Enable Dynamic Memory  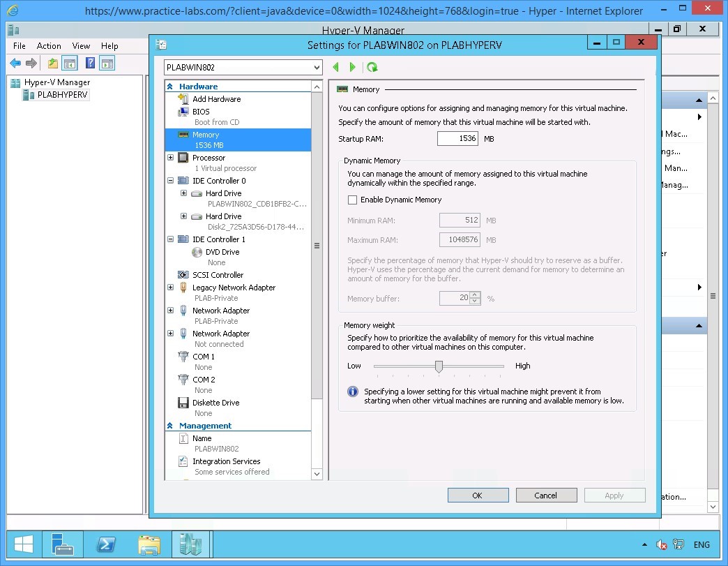click(x=352, y=200)
